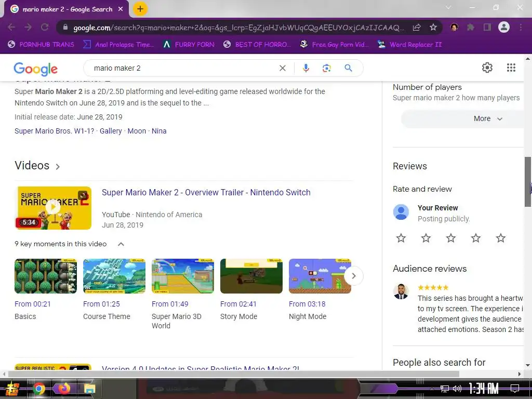Screen dimensions: 532x399
Task: Open the tab search dropdown arrow
Action: (x=448, y=7)
